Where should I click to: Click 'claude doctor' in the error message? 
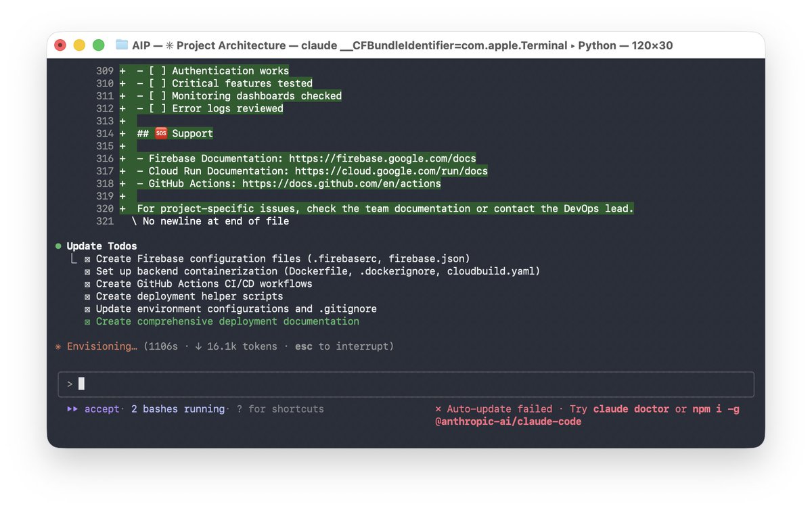click(631, 409)
